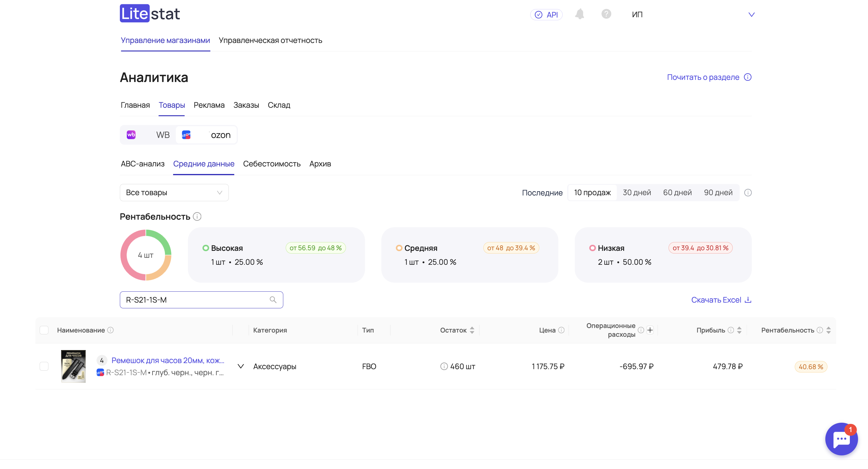Open the help question mark icon
The image size is (868, 469).
click(606, 14)
